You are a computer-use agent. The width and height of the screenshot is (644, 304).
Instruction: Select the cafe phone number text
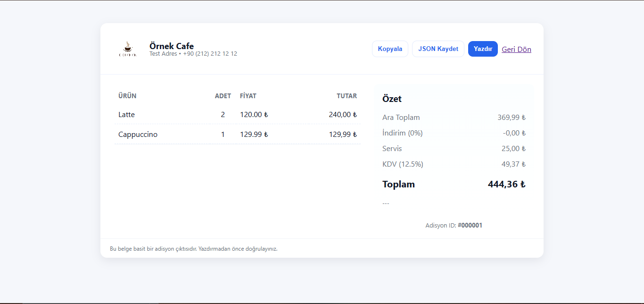[x=210, y=54]
